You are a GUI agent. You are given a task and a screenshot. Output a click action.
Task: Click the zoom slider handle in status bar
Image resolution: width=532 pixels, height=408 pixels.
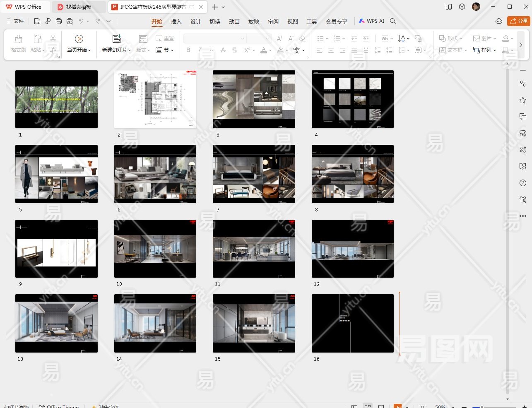click(482, 406)
